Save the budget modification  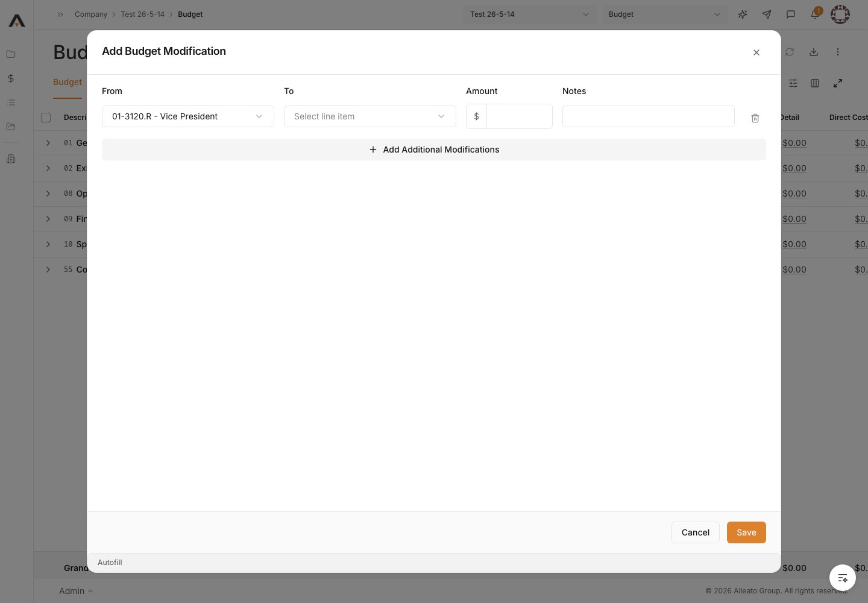coord(746,532)
